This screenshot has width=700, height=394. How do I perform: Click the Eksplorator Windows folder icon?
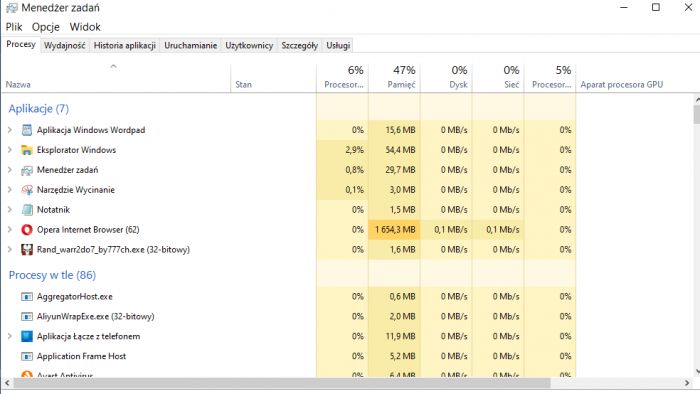point(27,150)
